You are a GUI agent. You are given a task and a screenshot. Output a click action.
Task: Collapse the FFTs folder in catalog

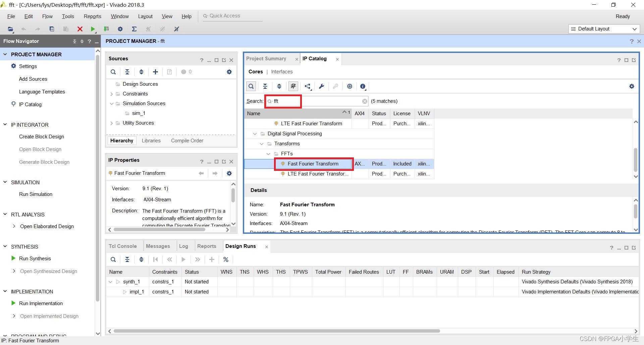[x=268, y=154]
